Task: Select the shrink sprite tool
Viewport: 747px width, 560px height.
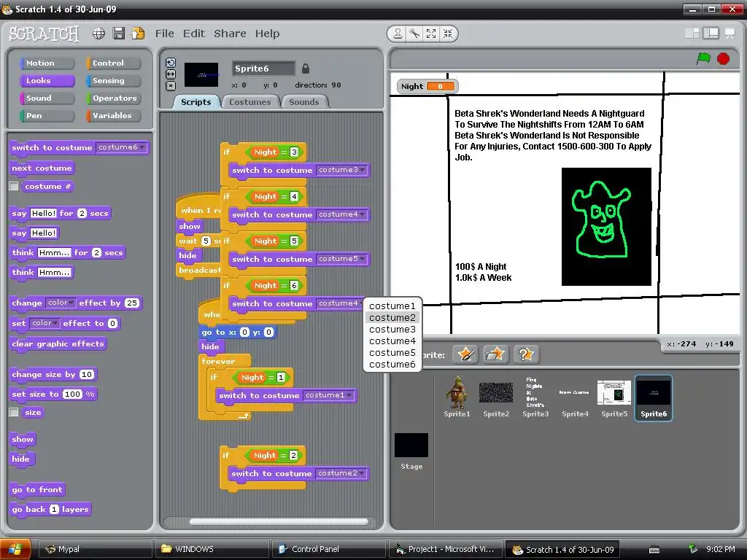Action: click(448, 34)
